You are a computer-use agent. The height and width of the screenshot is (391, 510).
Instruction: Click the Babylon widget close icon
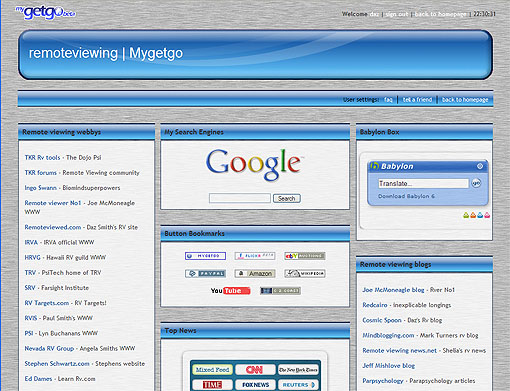[x=480, y=166]
